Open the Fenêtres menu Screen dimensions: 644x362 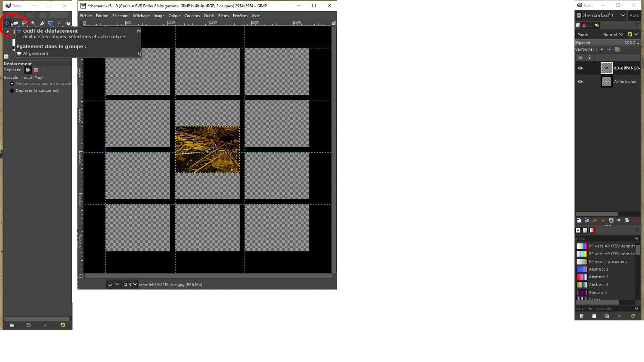pyautogui.click(x=240, y=16)
